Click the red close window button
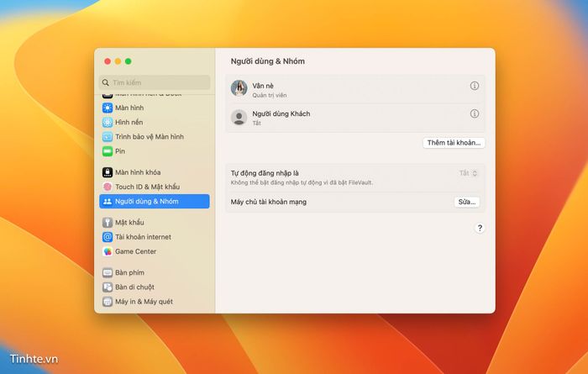This screenshot has height=374, width=588. click(108, 61)
